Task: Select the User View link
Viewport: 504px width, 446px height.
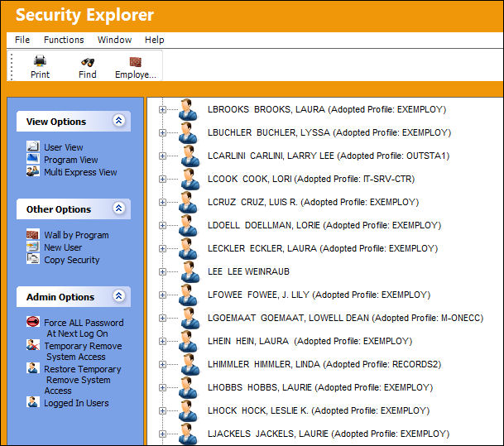Action: [64, 147]
